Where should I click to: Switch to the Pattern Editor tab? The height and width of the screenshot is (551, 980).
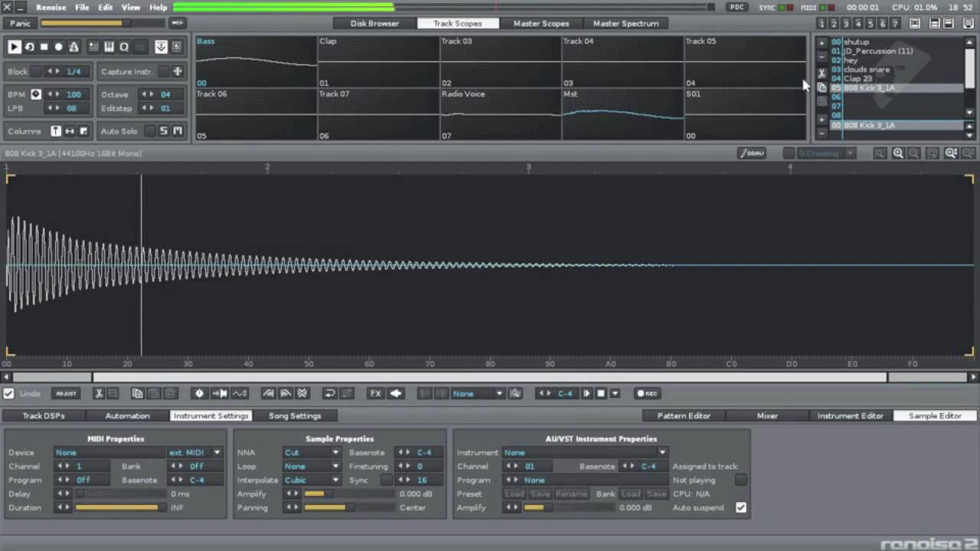[684, 416]
